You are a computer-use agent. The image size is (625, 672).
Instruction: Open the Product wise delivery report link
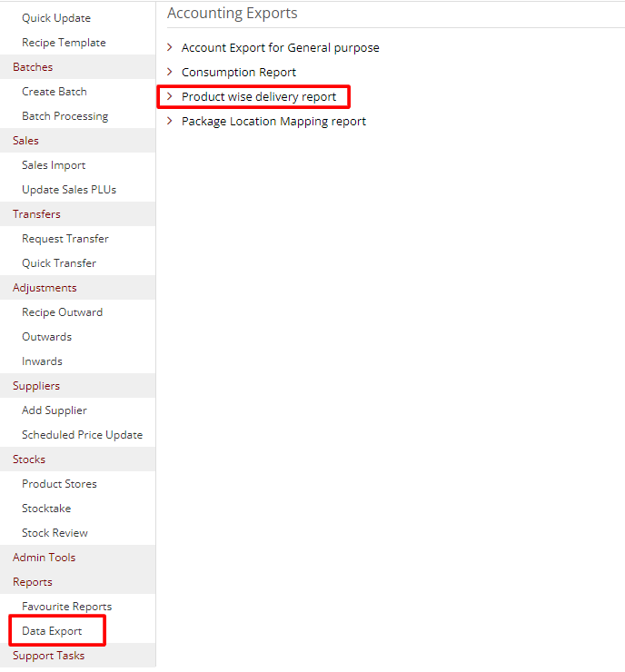(x=259, y=96)
